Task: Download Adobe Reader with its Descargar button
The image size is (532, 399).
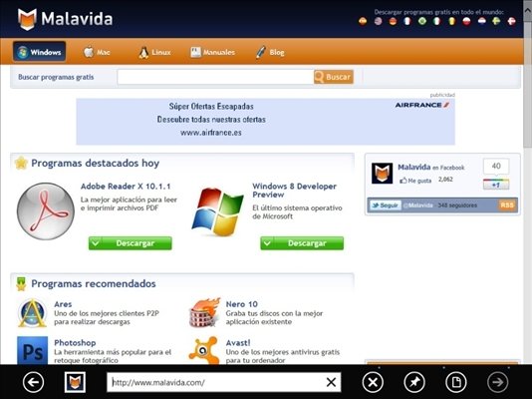Action: 131,243
